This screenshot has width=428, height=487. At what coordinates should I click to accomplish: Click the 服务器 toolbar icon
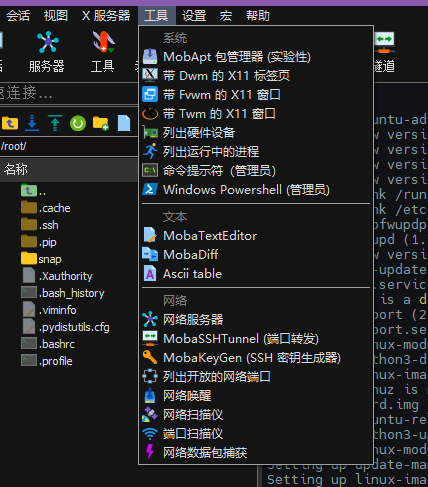pyautogui.click(x=47, y=52)
